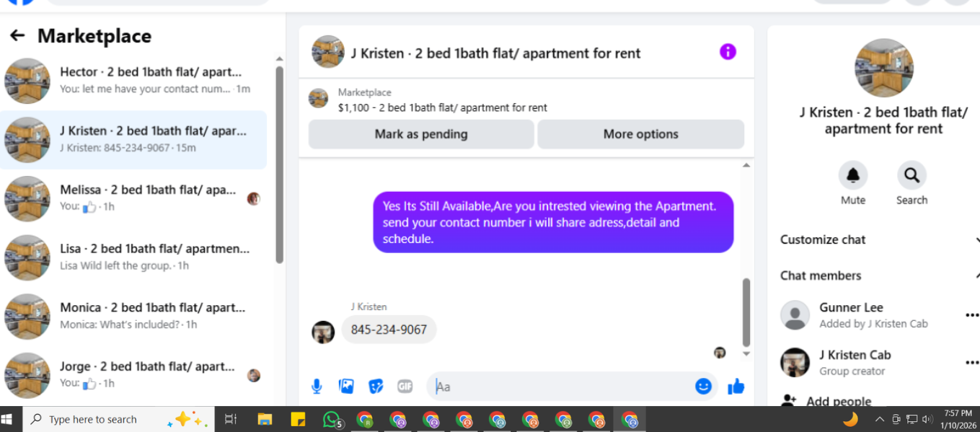Click the microphone voice clip icon

pos(317,387)
